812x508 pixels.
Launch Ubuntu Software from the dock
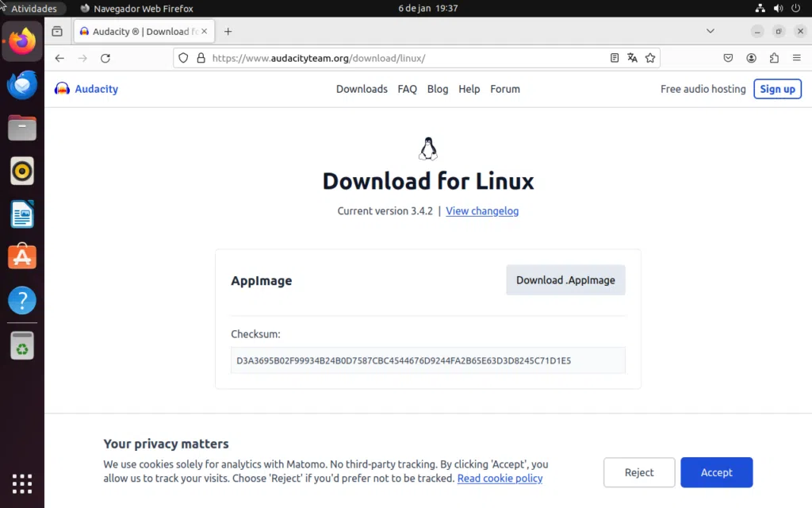(21, 256)
